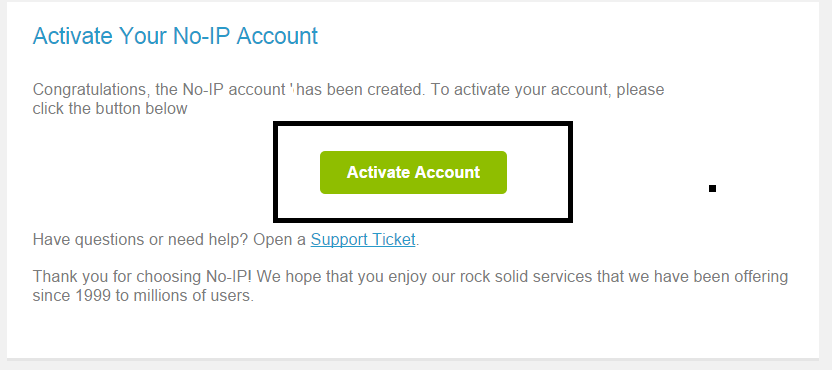Click the gray strip below the email body
The height and width of the screenshot is (370, 832).
[416, 364]
